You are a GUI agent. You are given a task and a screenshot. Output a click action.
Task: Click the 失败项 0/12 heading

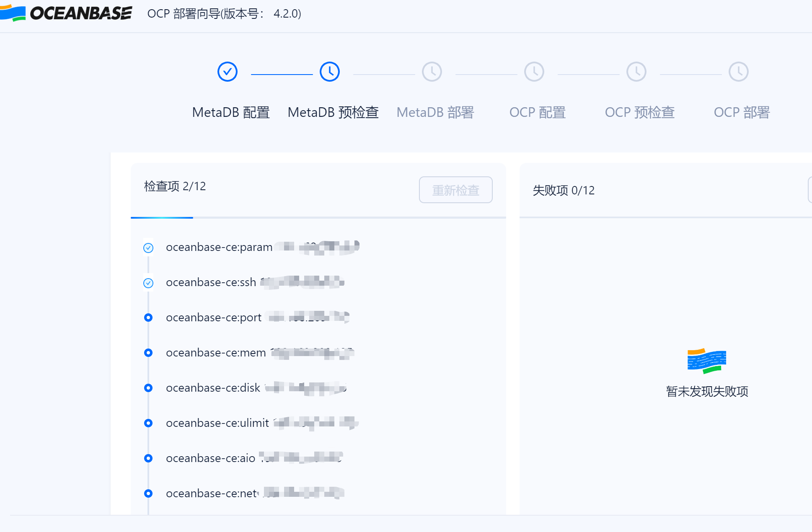(x=564, y=190)
